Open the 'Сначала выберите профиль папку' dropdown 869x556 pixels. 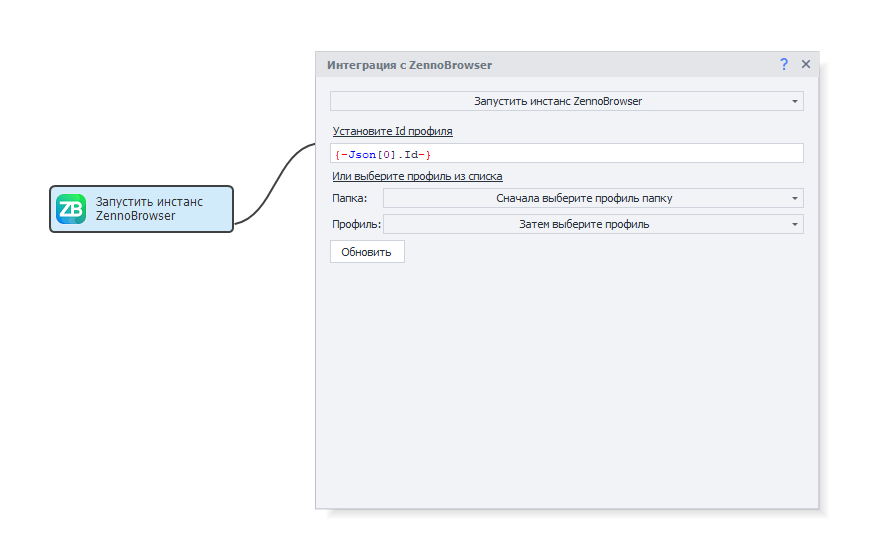[584, 198]
